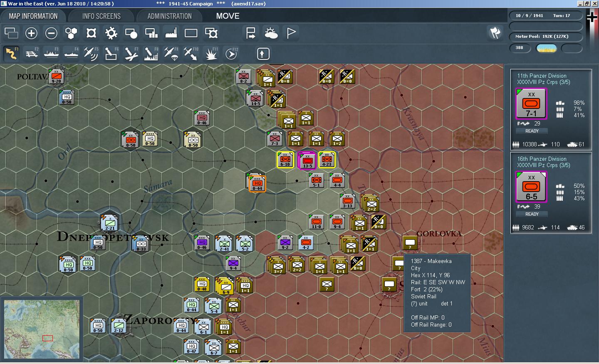
Task: Click the overlapping windows icon in toolbar
Action: (x=12, y=33)
